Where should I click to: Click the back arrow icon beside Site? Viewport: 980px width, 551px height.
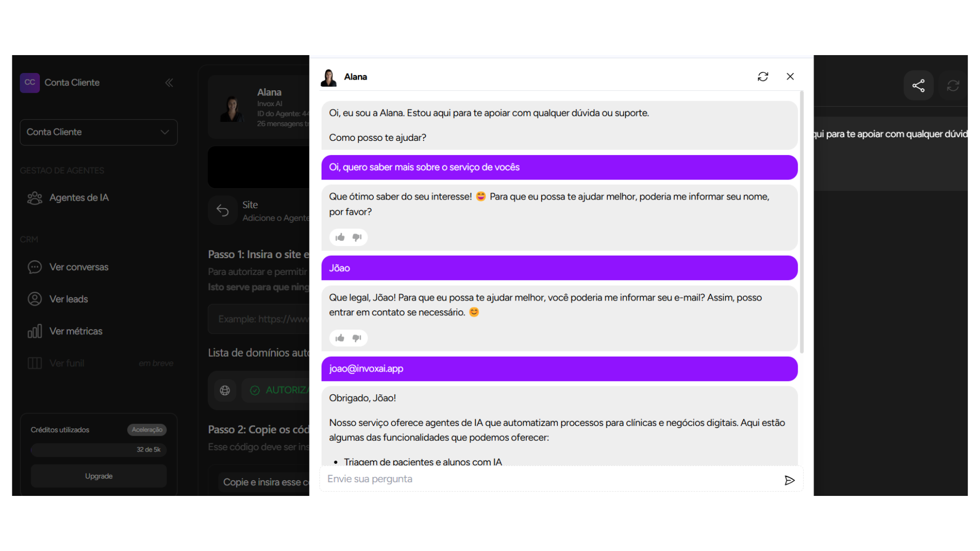[223, 210]
